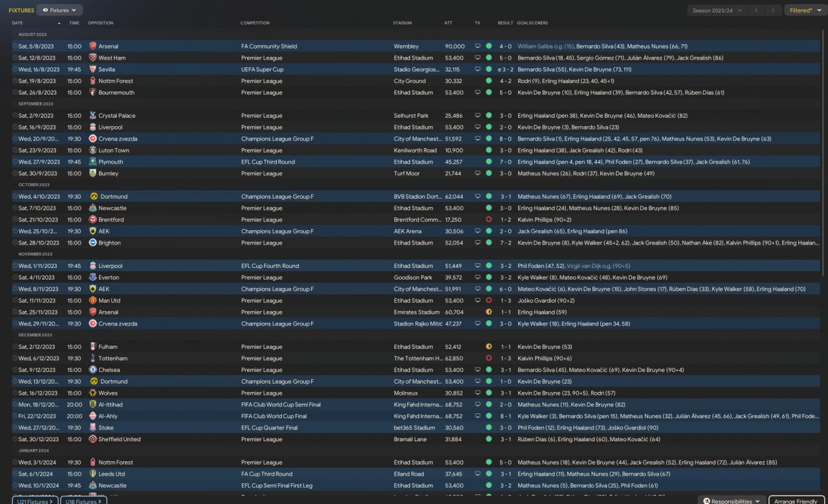The width and height of the screenshot is (828, 504).
Task: Click the red loss marker for Brentford
Action: [488, 220]
